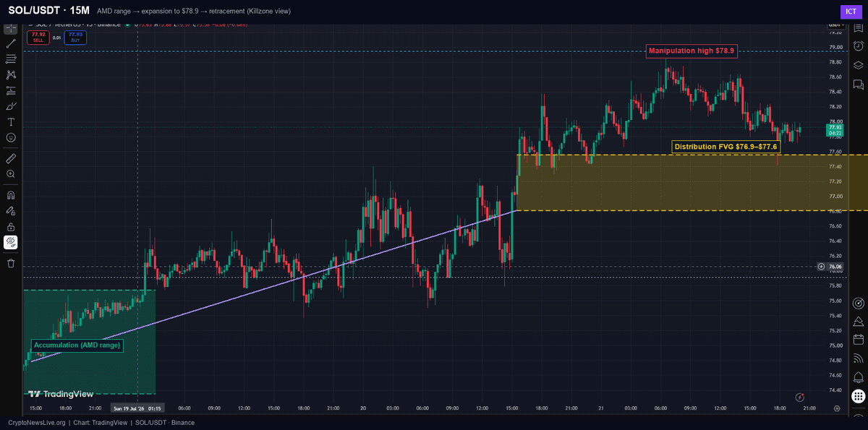Screen dimensions: 868x430
Task: Open the grid apps icon
Action: pyautogui.click(x=858, y=395)
